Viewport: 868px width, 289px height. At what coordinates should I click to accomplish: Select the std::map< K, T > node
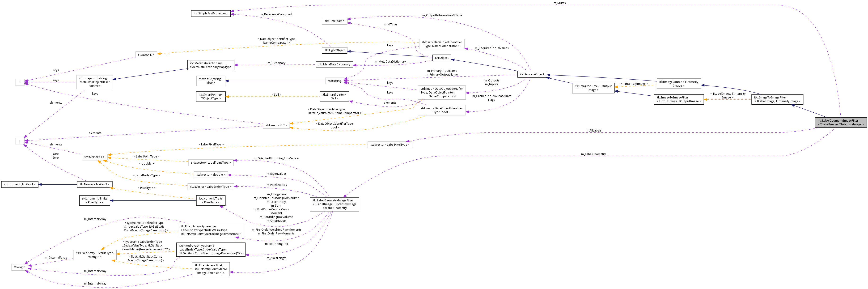[x=276, y=125]
